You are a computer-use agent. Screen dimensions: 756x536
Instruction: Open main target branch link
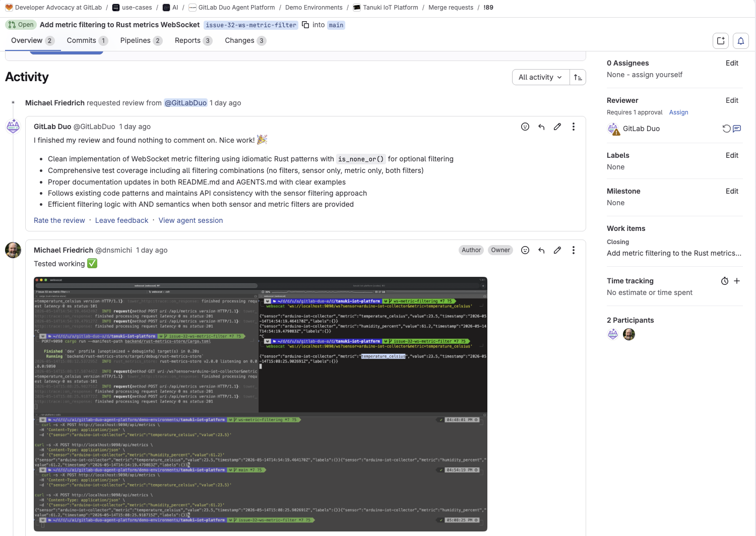coord(336,25)
